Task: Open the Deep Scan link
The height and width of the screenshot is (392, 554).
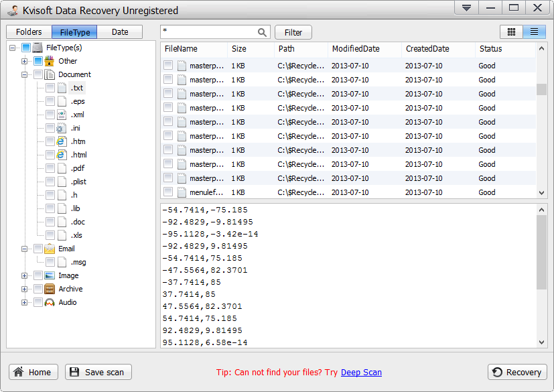Action: (361, 373)
